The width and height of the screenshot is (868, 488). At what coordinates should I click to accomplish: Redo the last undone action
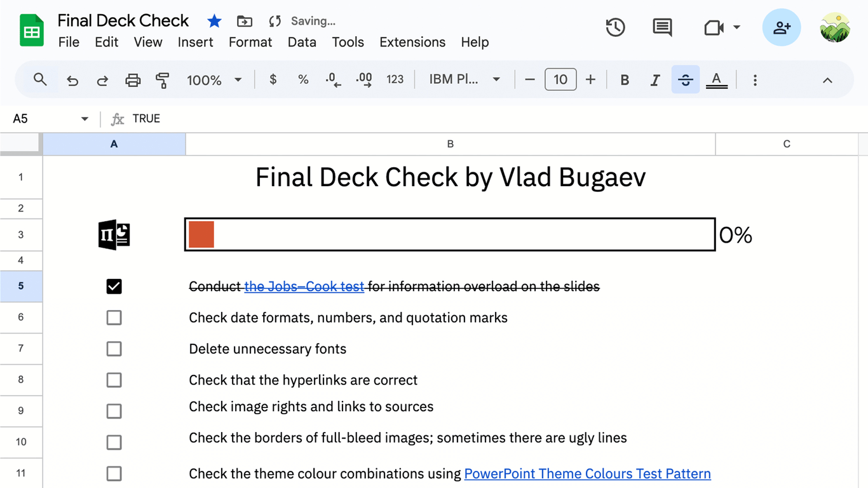102,80
